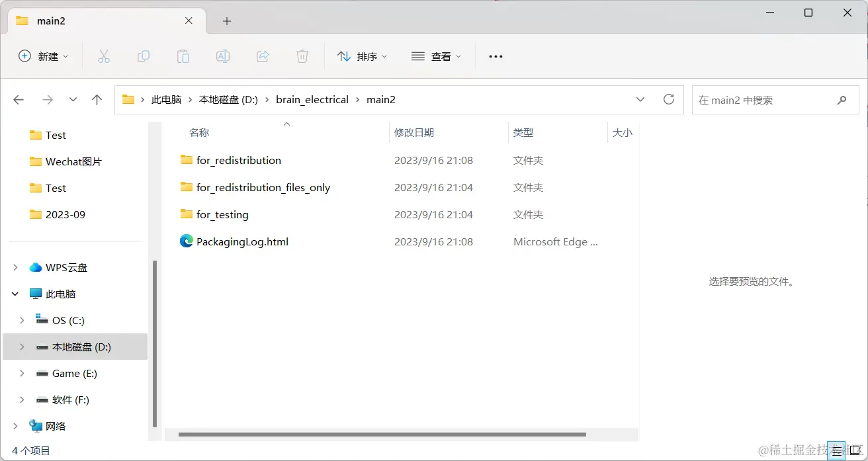Open the 新建 dropdown menu
Image resolution: width=868 pixels, height=461 pixels.
pos(44,56)
